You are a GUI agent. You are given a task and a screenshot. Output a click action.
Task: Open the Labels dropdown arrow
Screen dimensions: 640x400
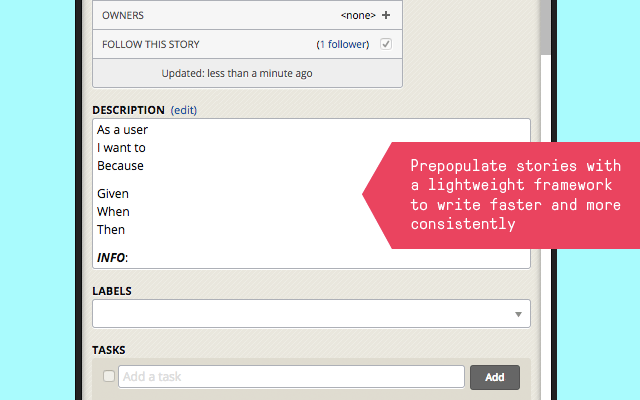click(x=518, y=314)
